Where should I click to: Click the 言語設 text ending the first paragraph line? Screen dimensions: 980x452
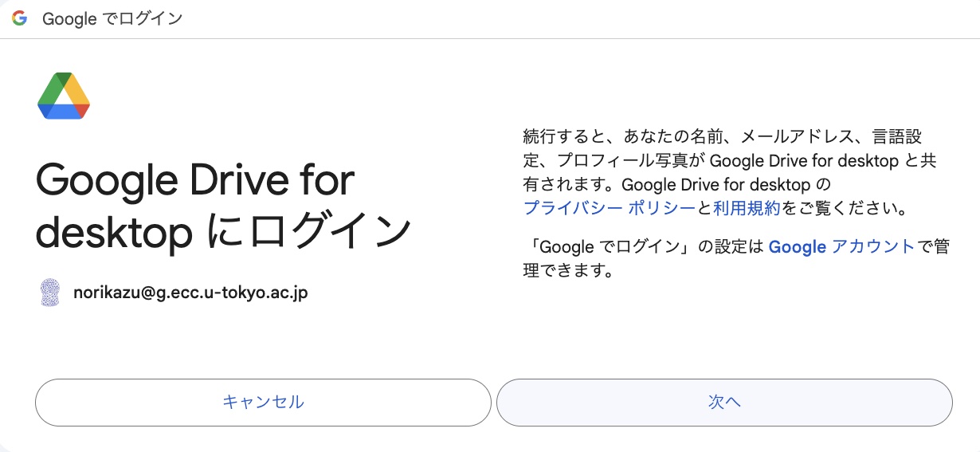pyautogui.click(x=896, y=136)
